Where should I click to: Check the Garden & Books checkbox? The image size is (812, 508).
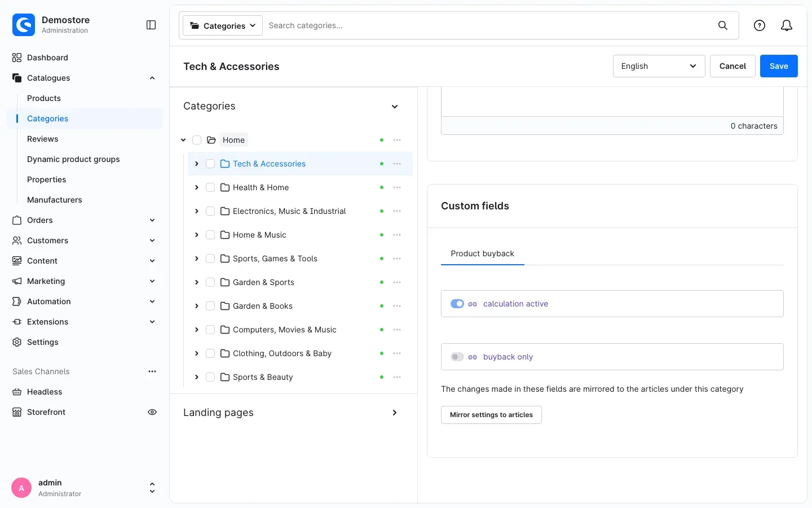click(210, 306)
